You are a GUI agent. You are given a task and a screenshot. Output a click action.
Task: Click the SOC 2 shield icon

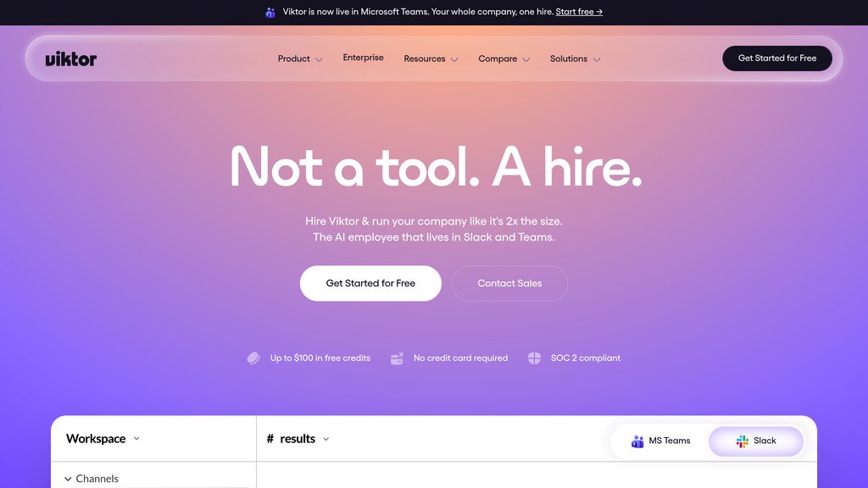(534, 358)
